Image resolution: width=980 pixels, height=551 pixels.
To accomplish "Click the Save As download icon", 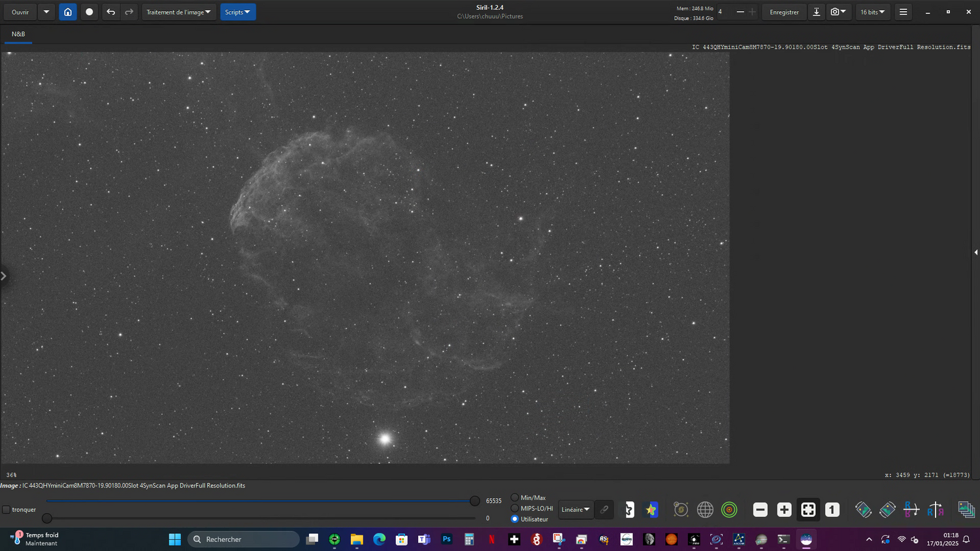I will pos(816,12).
